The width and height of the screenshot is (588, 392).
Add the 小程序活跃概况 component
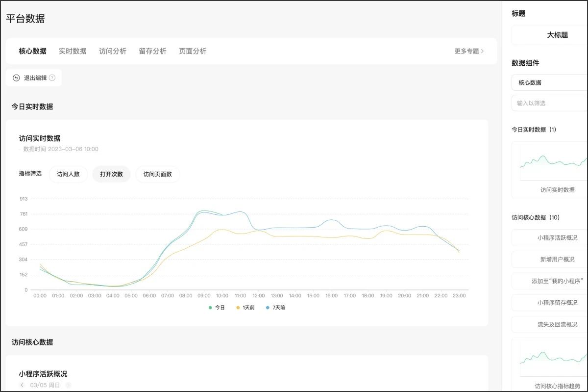(x=549, y=238)
